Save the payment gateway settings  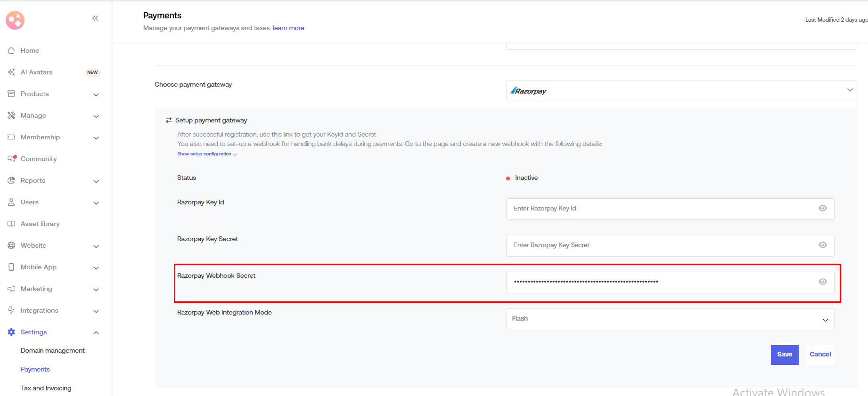coord(784,355)
